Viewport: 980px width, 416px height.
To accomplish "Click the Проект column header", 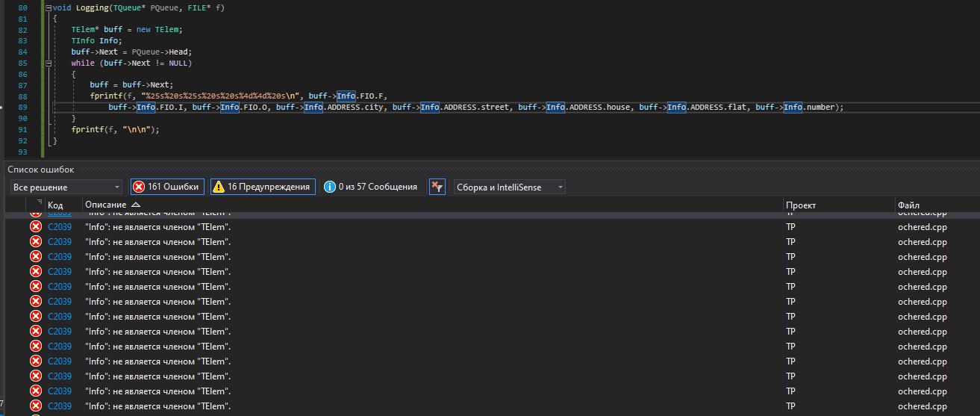I will (799, 205).
